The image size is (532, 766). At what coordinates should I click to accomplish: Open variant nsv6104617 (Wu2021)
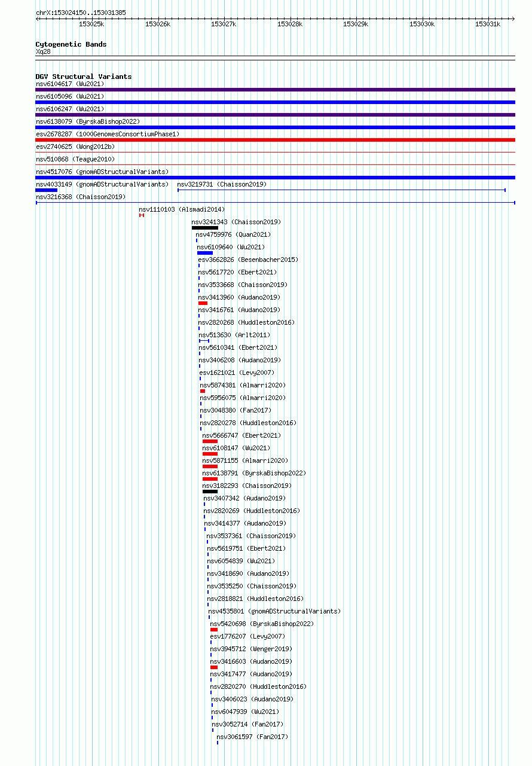click(70, 84)
